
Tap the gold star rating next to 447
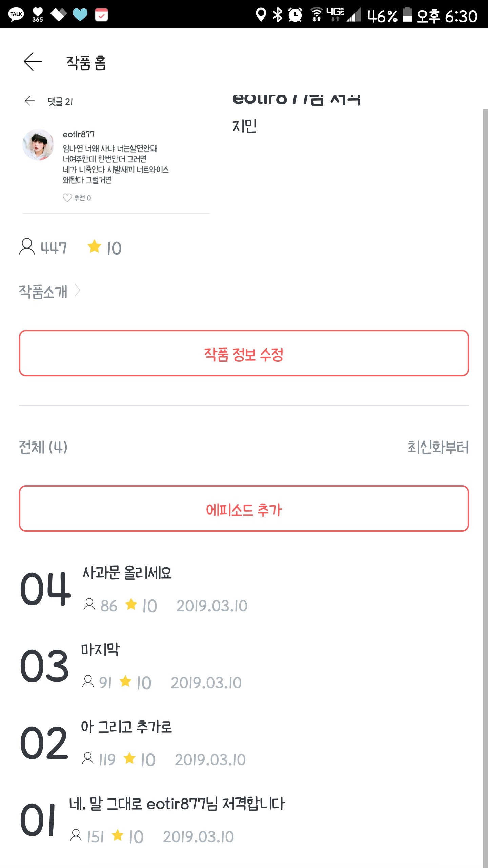[x=94, y=246]
